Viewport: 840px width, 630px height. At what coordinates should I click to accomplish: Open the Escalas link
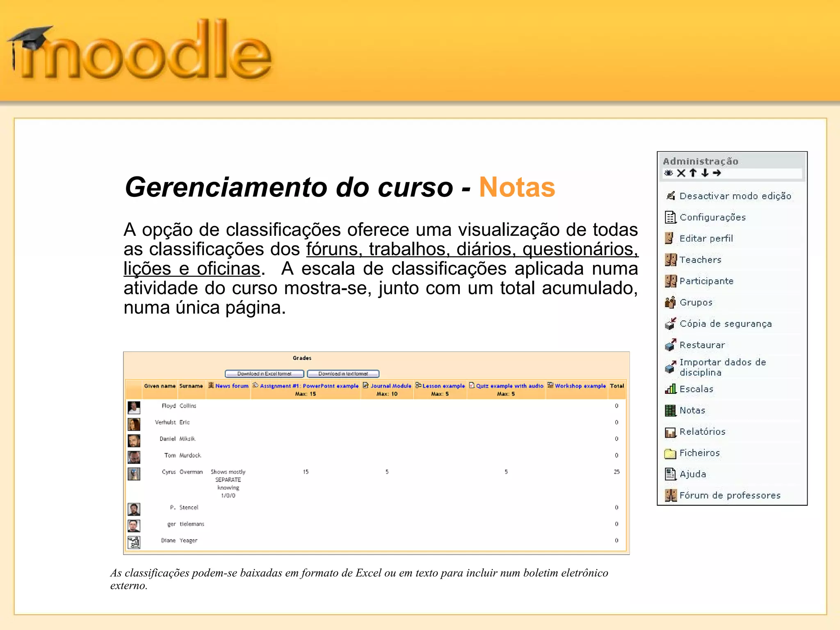pyautogui.click(x=696, y=389)
